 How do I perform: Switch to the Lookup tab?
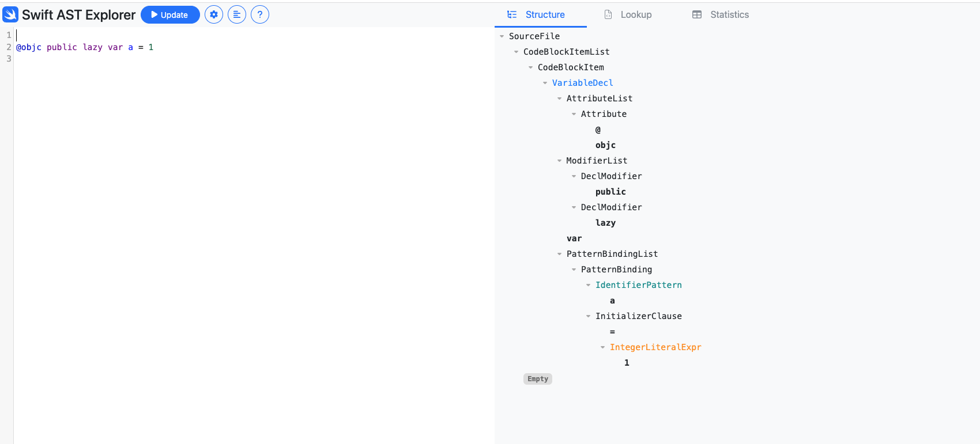click(629, 15)
